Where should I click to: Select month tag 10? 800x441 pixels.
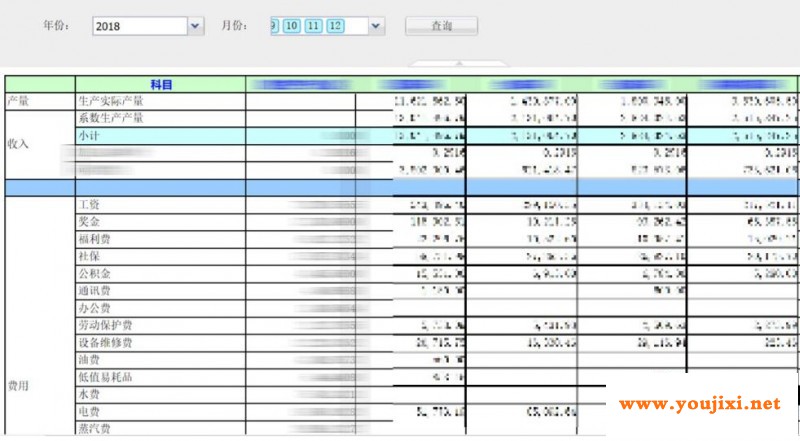pos(291,26)
